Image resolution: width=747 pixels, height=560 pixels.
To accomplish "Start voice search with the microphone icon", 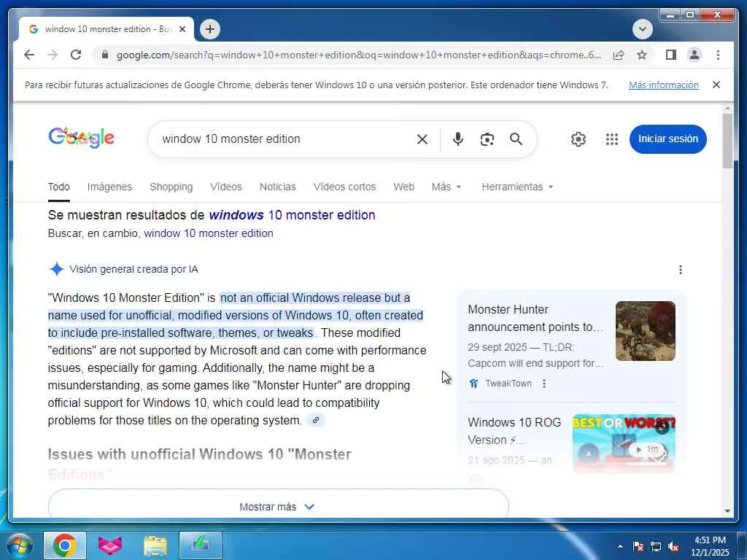I will click(457, 139).
